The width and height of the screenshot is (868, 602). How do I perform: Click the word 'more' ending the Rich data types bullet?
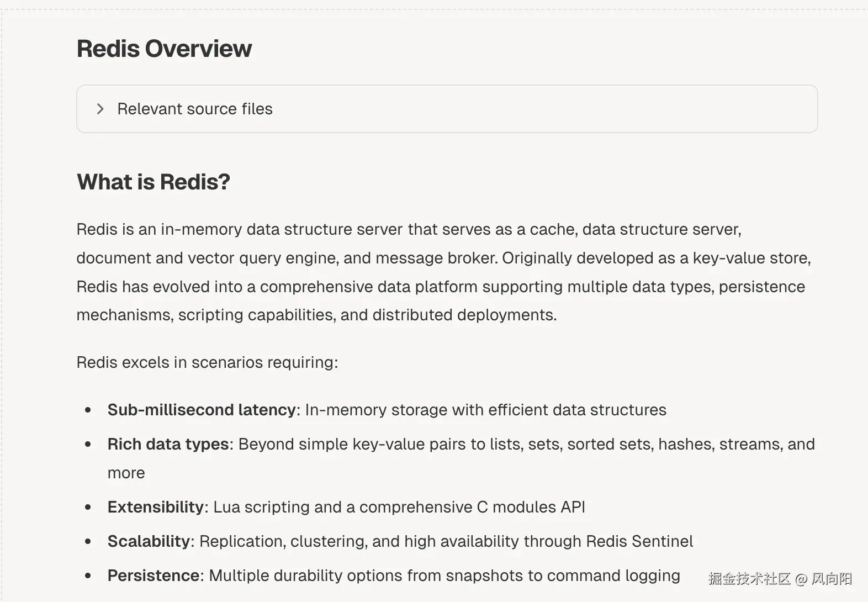[126, 473]
